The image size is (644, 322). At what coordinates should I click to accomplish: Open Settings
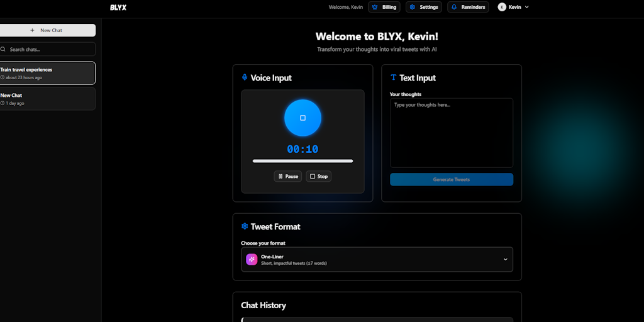pyautogui.click(x=424, y=7)
